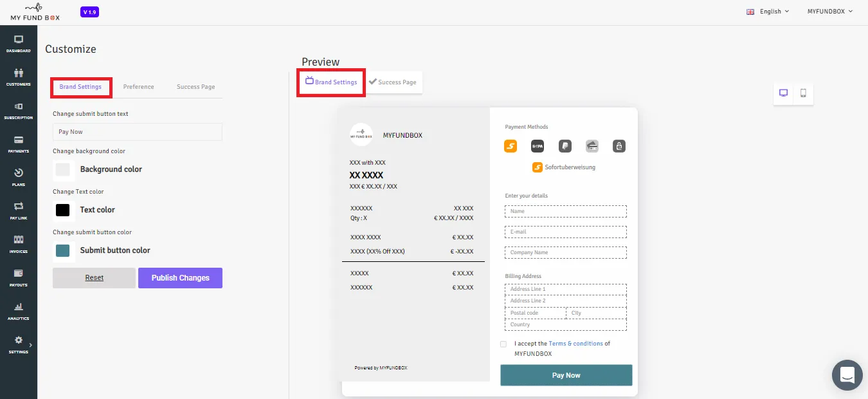The width and height of the screenshot is (868, 399).
Task: Open the chat support bubble
Action: click(x=847, y=375)
